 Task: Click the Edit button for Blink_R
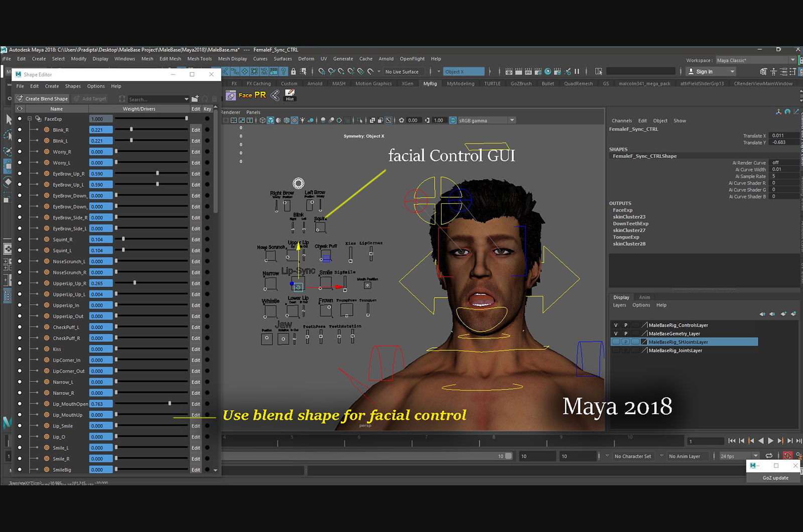pos(196,130)
